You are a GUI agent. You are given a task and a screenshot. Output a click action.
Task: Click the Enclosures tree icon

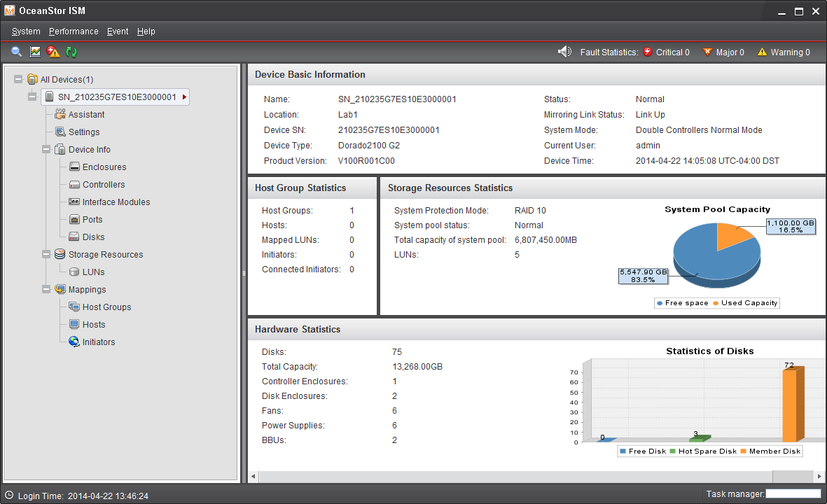pyautogui.click(x=74, y=167)
